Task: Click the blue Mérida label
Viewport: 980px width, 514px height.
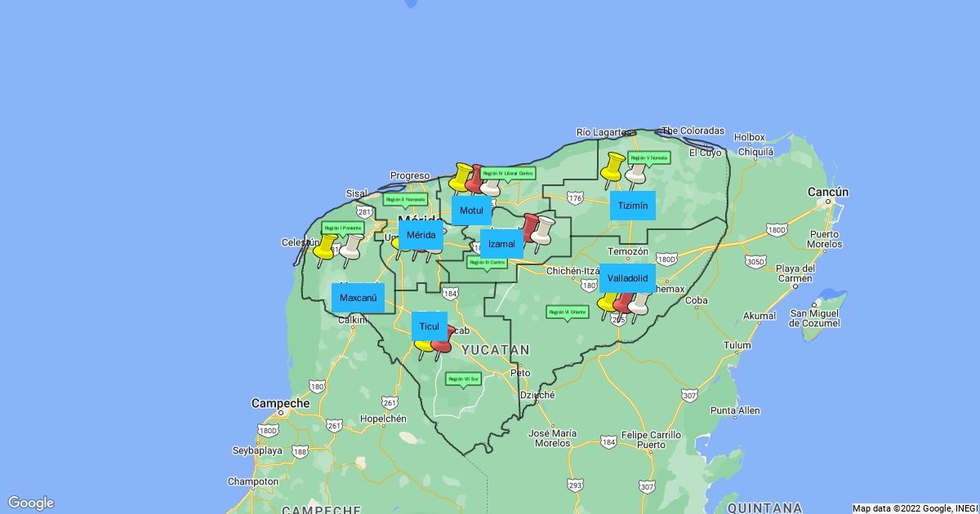Action: [x=421, y=235]
